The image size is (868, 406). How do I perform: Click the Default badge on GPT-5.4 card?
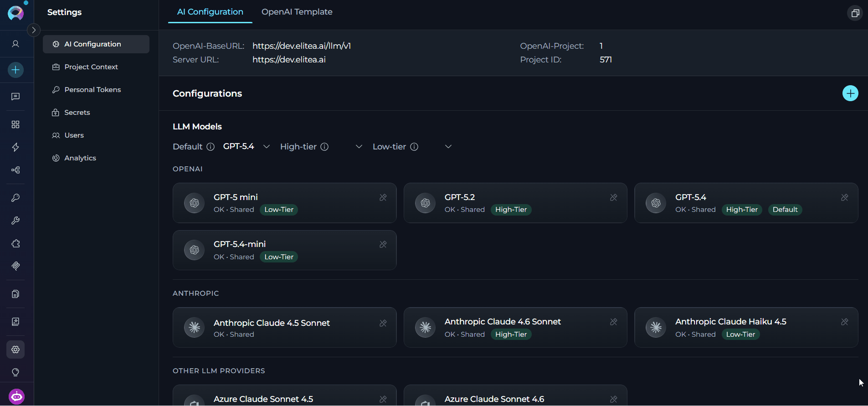pyautogui.click(x=785, y=210)
